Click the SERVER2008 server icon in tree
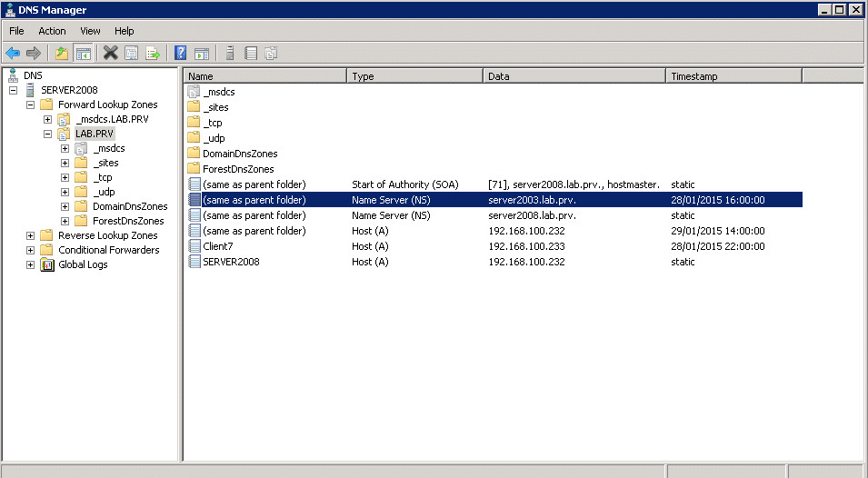868x478 pixels. click(30, 90)
